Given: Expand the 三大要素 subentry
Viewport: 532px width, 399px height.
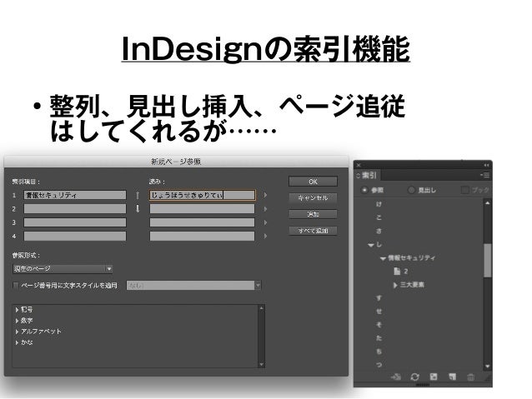Looking at the screenshot, I should (395, 285).
